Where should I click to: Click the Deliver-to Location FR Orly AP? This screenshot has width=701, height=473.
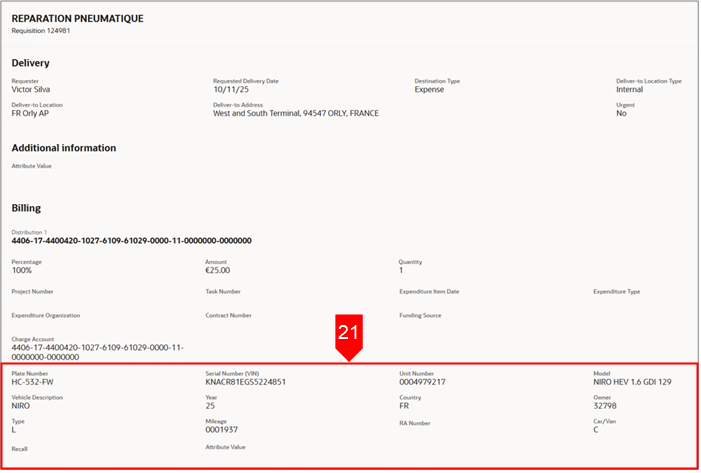[30, 114]
